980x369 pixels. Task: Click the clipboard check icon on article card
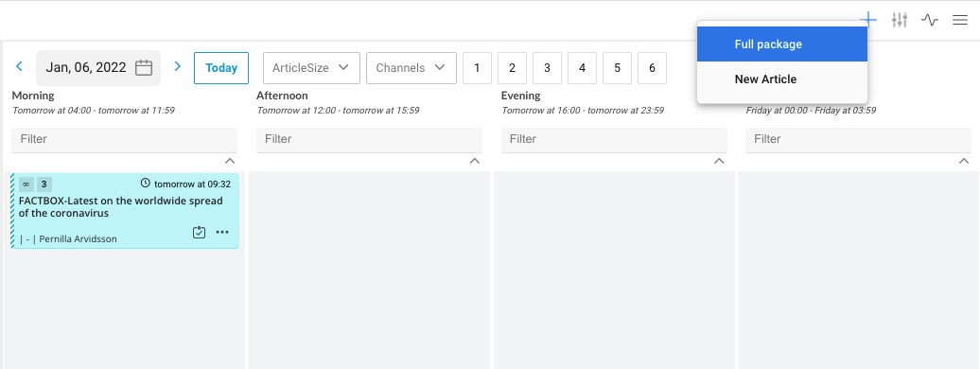(199, 233)
